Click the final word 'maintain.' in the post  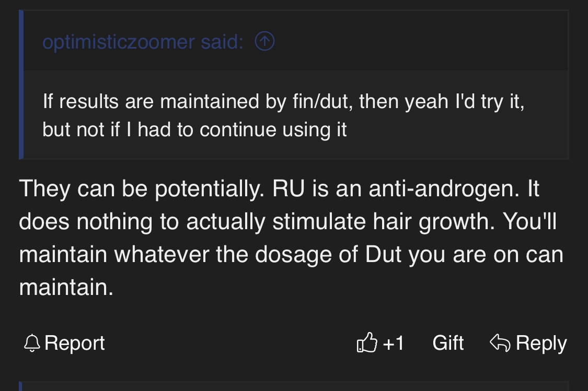(x=66, y=287)
